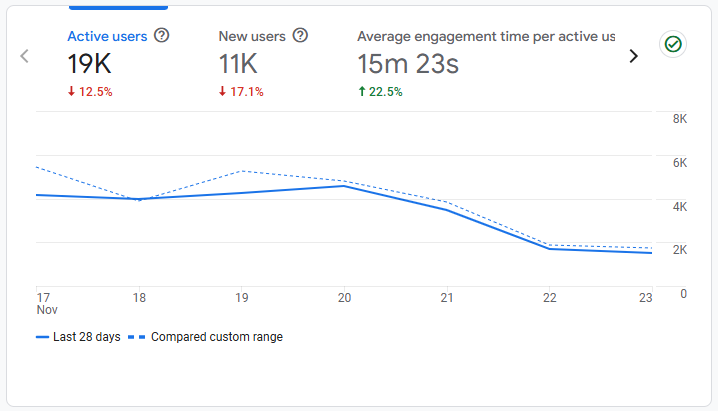This screenshot has width=718, height=411.
Task: Select the 20 date label on the x-axis
Action: coord(344,298)
